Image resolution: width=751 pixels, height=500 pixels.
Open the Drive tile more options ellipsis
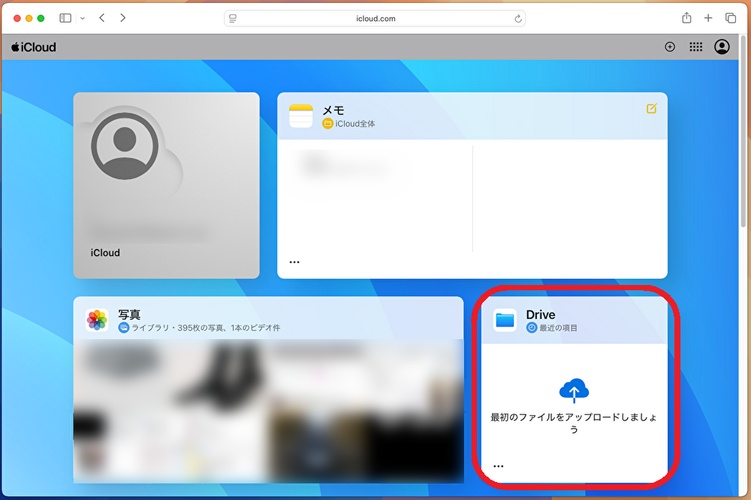(x=498, y=466)
